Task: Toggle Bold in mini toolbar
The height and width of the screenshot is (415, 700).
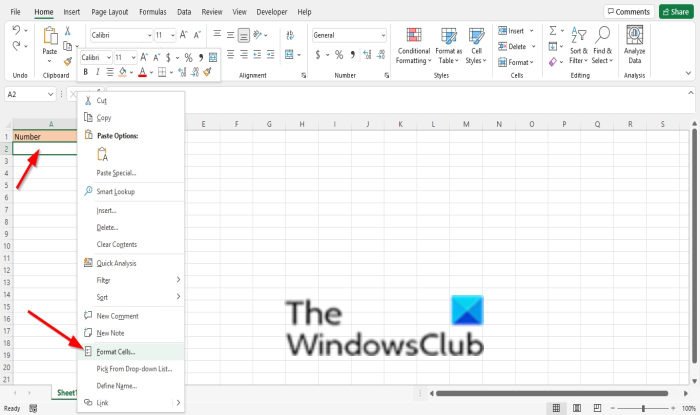Action: click(x=85, y=72)
